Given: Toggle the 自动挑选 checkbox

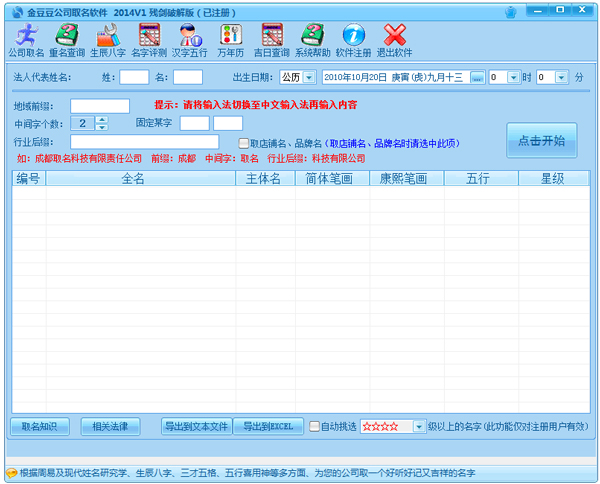Looking at the screenshot, I should (x=315, y=426).
